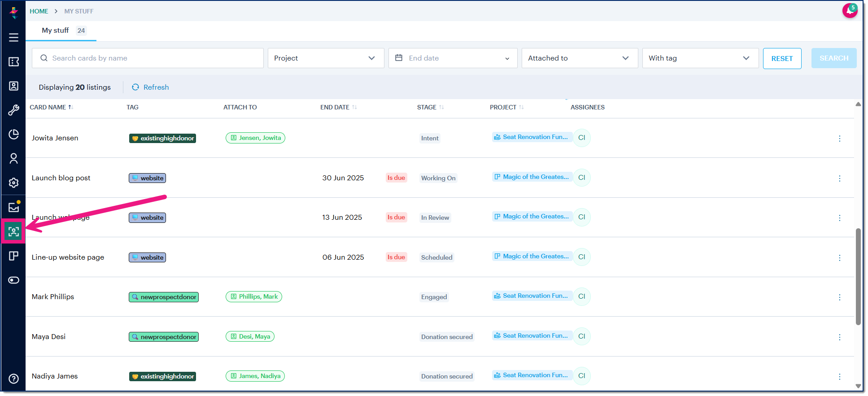Screen dimensions: 868x396
Task: Open row options for Line-up website page
Action: 840,258
